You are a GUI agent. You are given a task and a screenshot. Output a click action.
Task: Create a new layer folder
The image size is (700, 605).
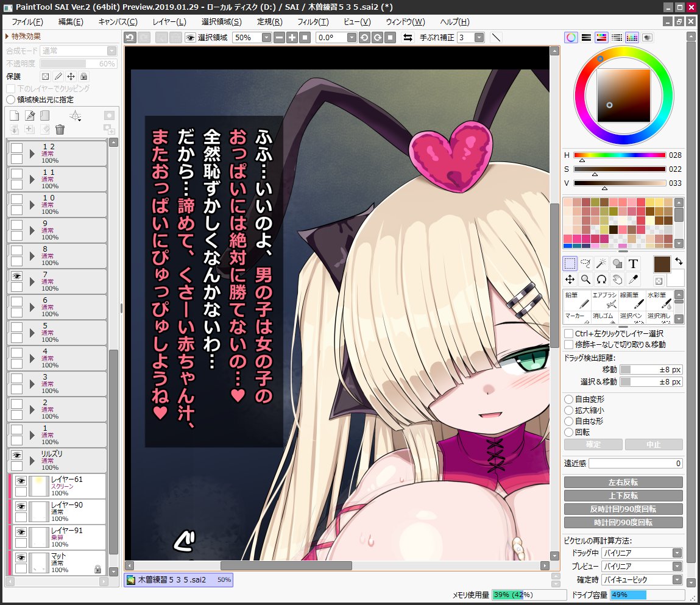point(44,116)
